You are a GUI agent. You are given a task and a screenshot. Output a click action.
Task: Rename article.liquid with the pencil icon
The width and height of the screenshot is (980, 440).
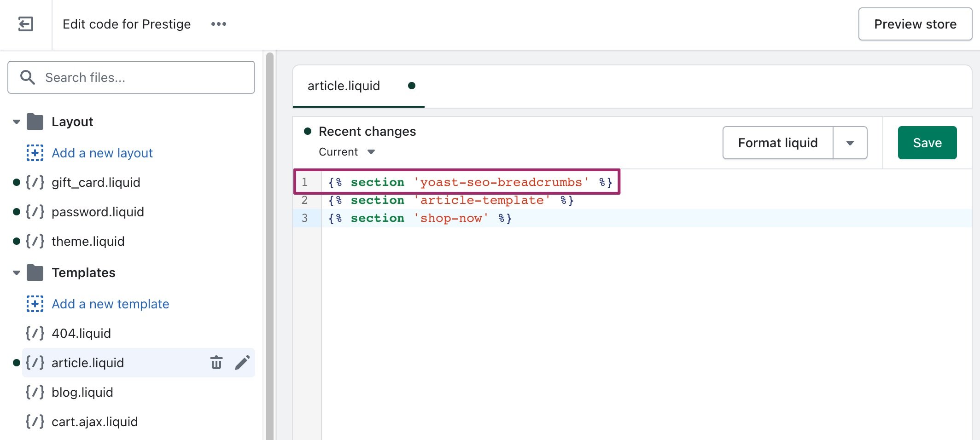pyautogui.click(x=242, y=363)
